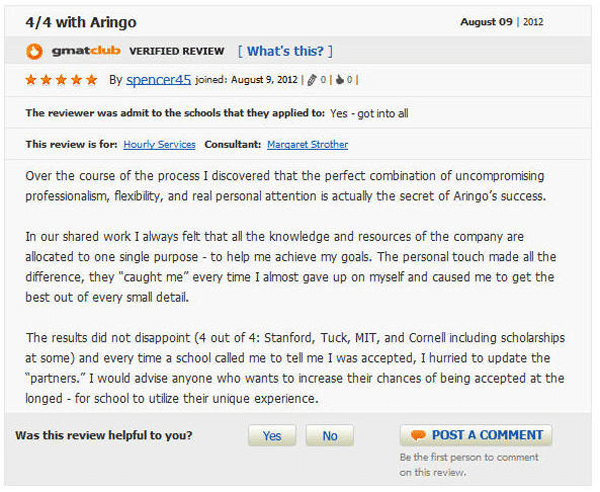Open the Margaret Strother consultant link
600x492 pixels.
pyautogui.click(x=308, y=145)
